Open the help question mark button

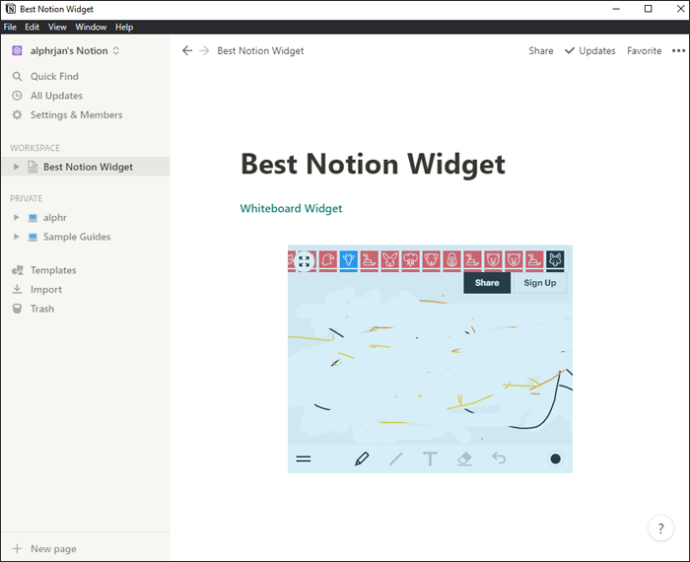(x=661, y=528)
